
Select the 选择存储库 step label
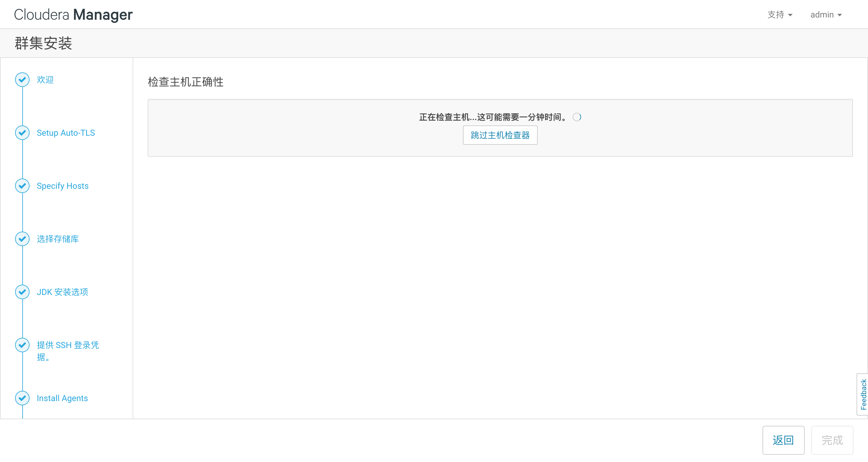(x=58, y=239)
